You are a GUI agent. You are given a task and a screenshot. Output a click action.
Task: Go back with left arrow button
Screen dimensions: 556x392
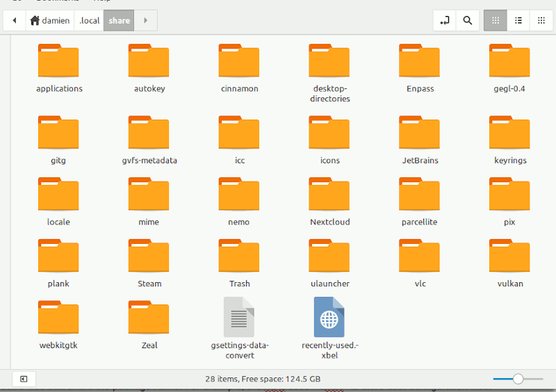coord(15,21)
